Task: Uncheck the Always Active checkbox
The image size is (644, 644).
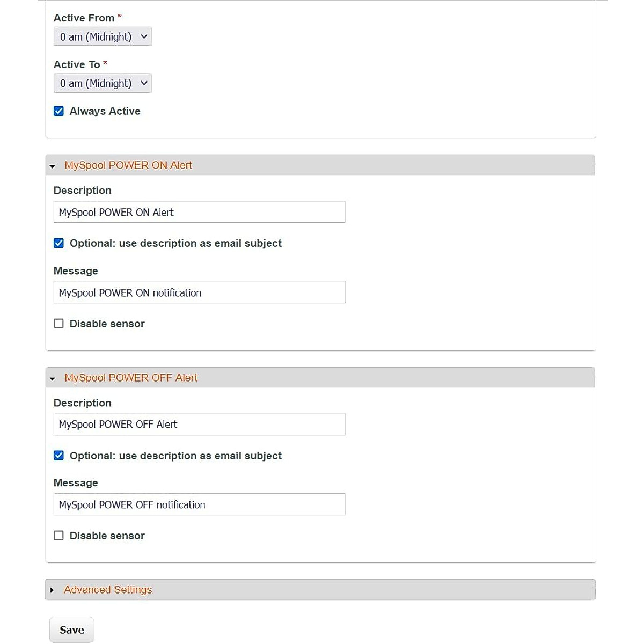Action: tap(59, 111)
